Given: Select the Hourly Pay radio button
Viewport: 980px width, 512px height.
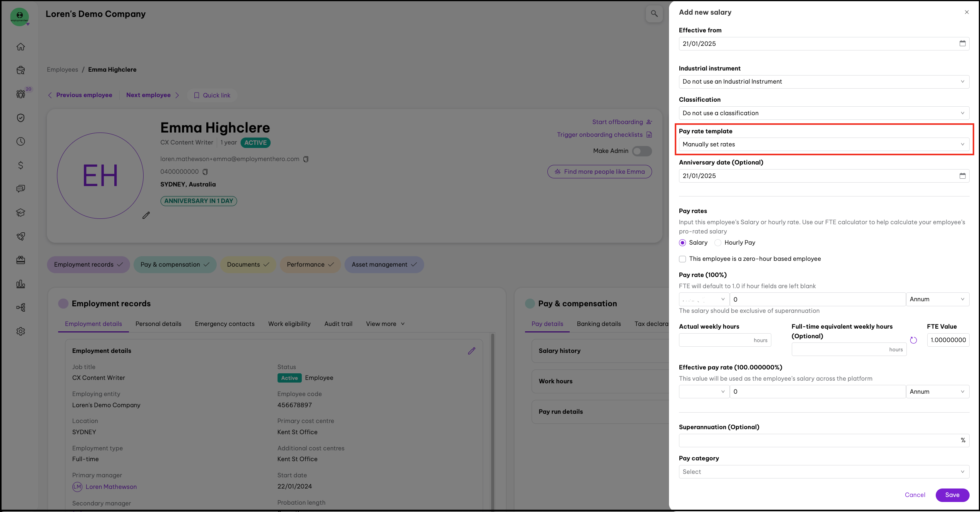Looking at the screenshot, I should click(718, 243).
